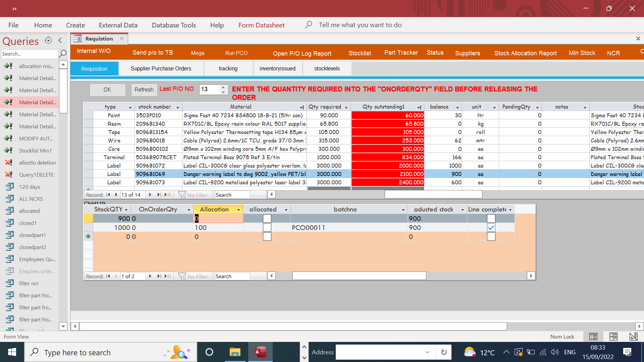Open the allocated query icon in Queries pane

10,211
